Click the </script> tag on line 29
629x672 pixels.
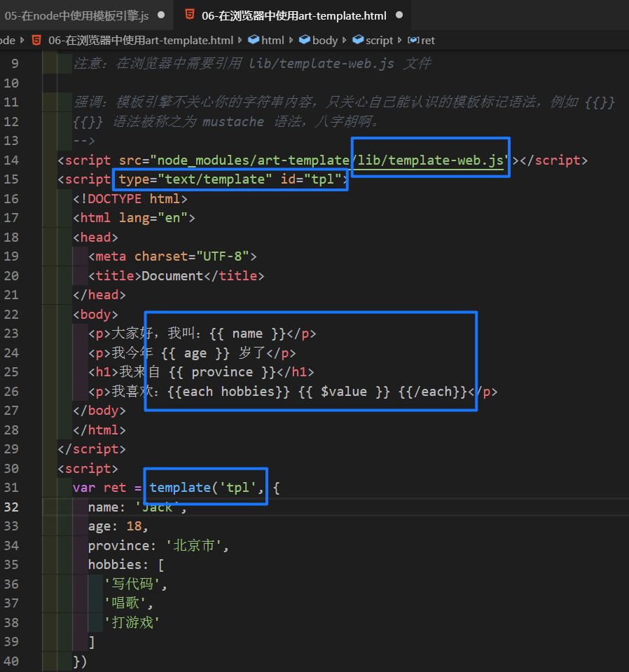pyautogui.click(x=92, y=449)
